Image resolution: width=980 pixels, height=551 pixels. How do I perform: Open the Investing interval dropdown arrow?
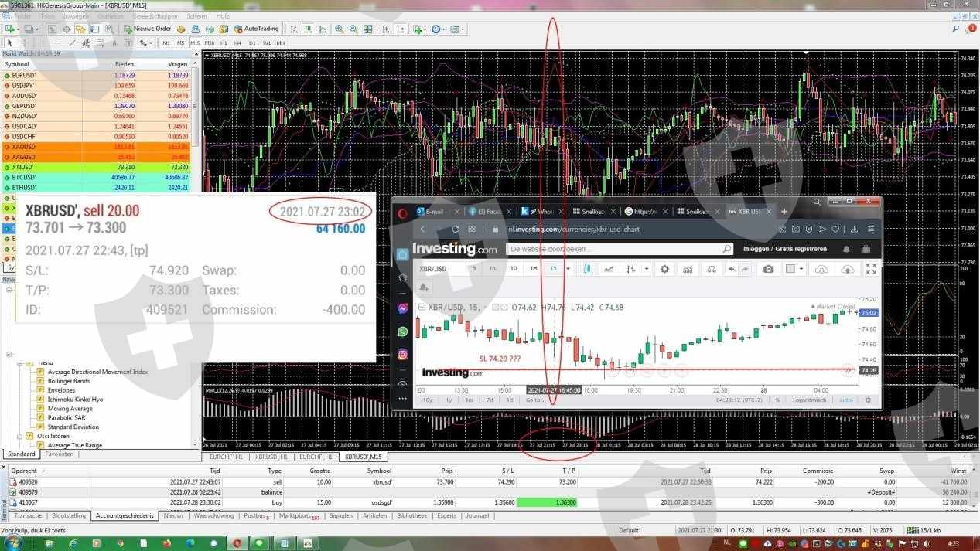pyautogui.click(x=569, y=269)
